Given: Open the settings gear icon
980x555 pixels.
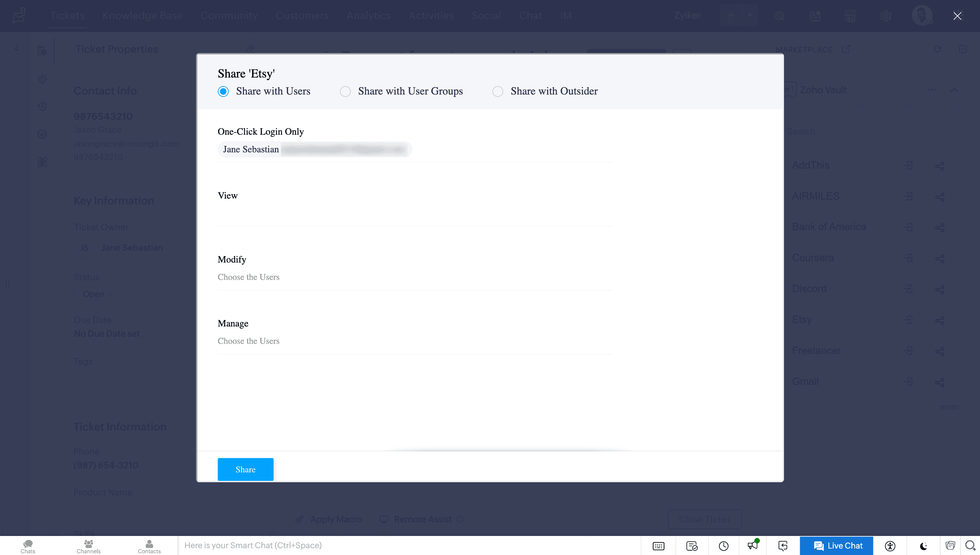Looking at the screenshot, I should click(x=885, y=16).
